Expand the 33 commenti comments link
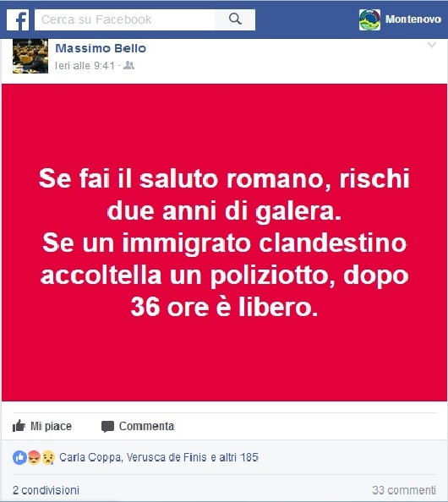This screenshot has width=448, height=502. pos(404,490)
